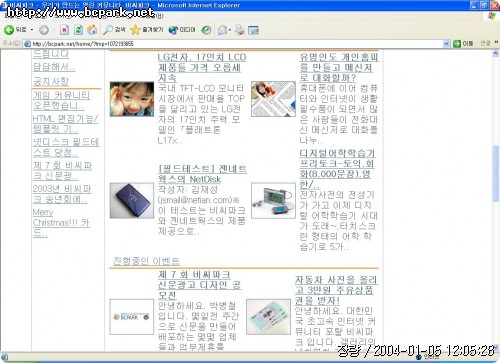Click the BCPARK logo thumbnail

pos(132,317)
